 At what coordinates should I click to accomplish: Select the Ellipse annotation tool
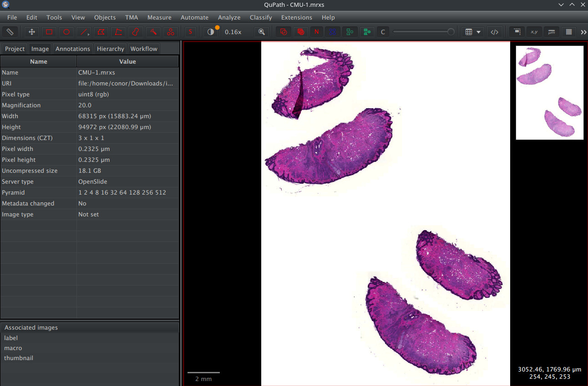click(66, 31)
